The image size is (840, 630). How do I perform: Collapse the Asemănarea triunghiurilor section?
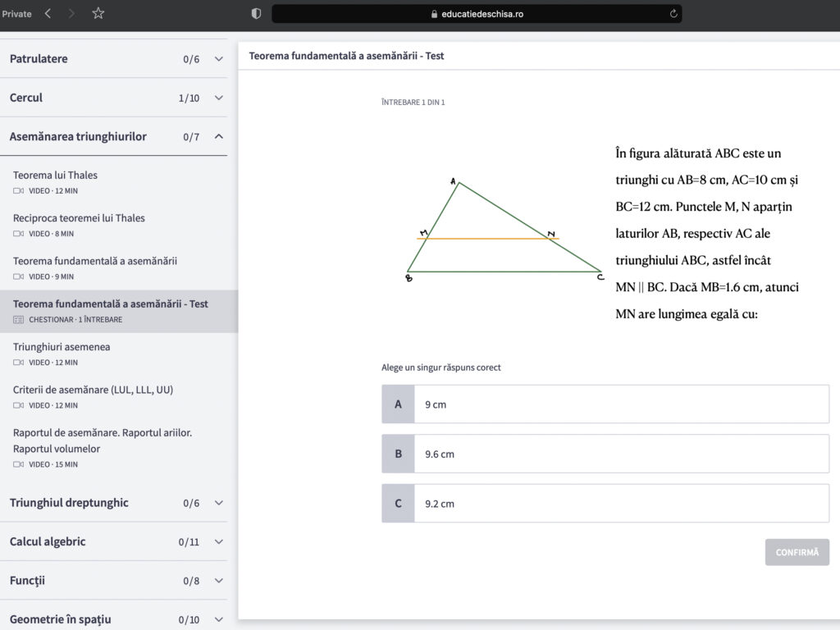(218, 137)
